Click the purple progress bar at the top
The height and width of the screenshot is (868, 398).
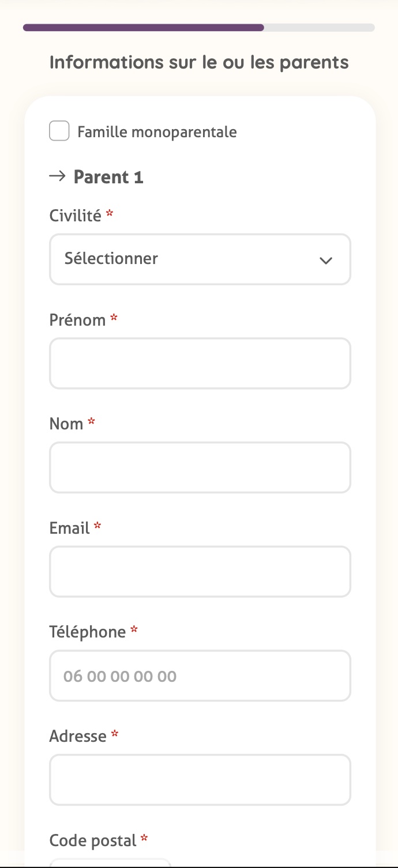[143, 27]
